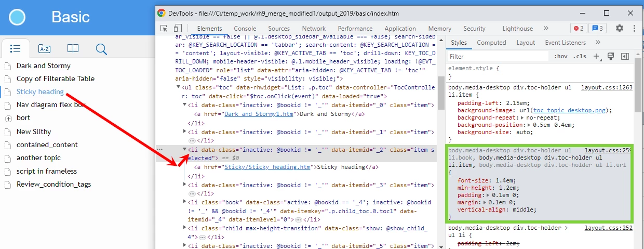Click the page icon beside New Slithy
Viewport: 644px width, 249px height.
point(8,132)
